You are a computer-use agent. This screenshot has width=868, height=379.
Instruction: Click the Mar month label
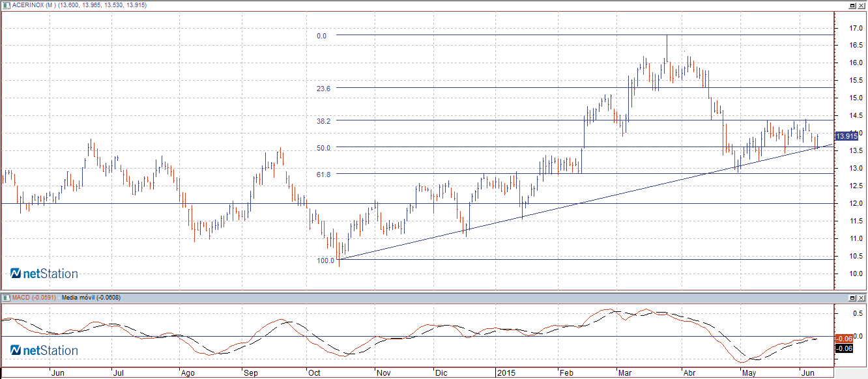coord(625,374)
